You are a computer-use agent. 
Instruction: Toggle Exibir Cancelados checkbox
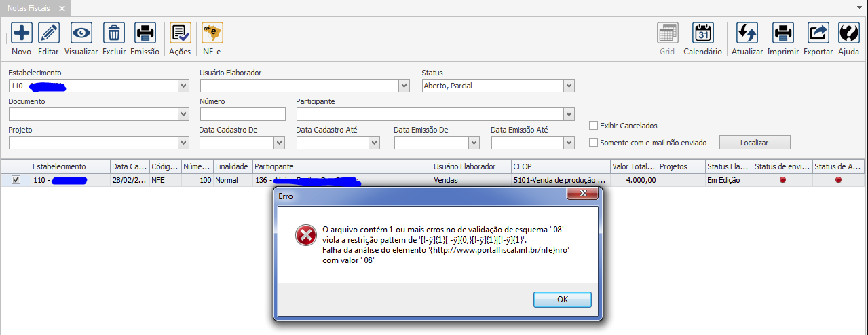[x=594, y=126]
